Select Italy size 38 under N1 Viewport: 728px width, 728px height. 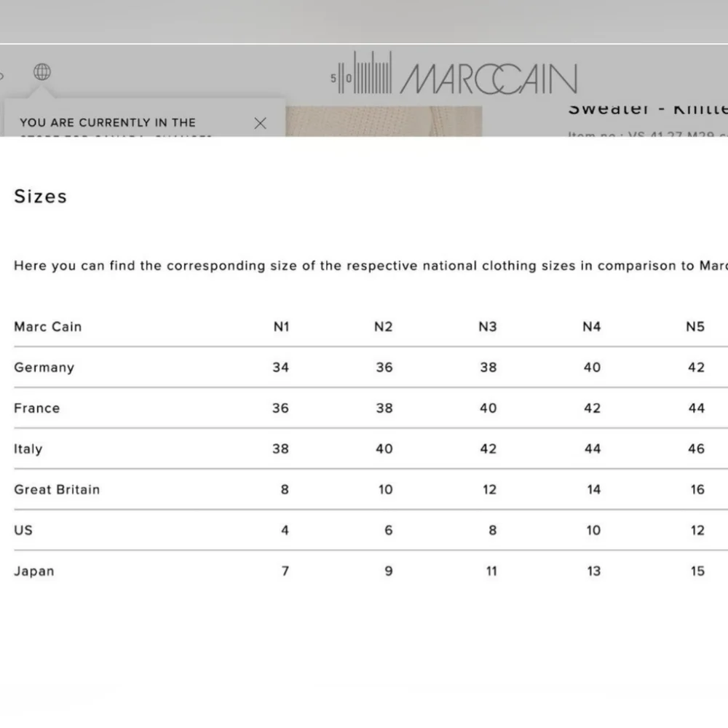point(280,449)
